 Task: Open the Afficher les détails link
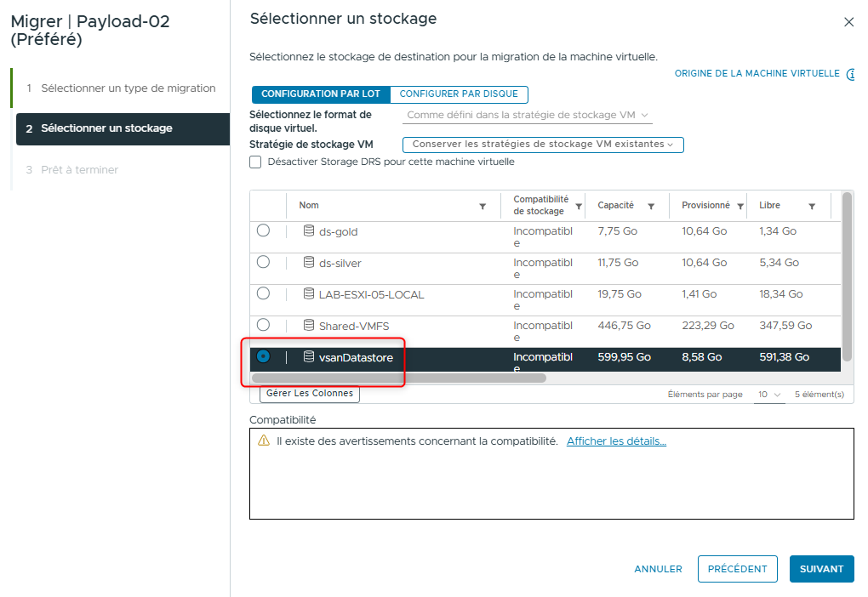pyautogui.click(x=618, y=441)
